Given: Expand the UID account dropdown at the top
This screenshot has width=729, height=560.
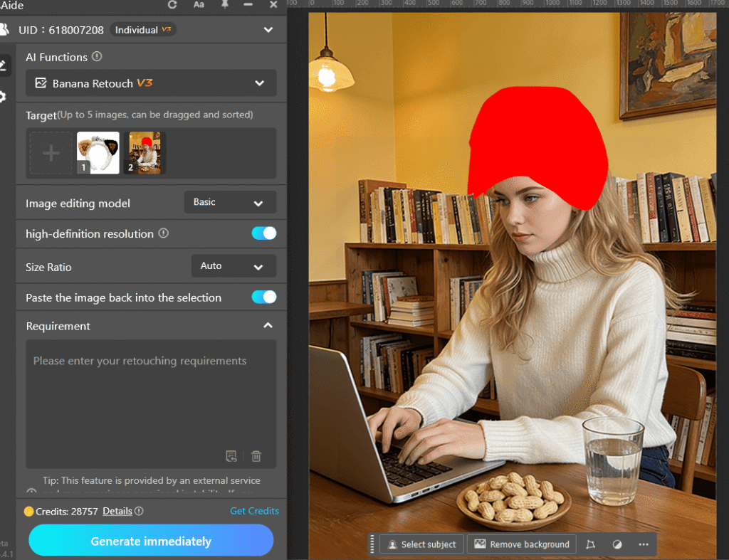Looking at the screenshot, I should click(x=268, y=30).
